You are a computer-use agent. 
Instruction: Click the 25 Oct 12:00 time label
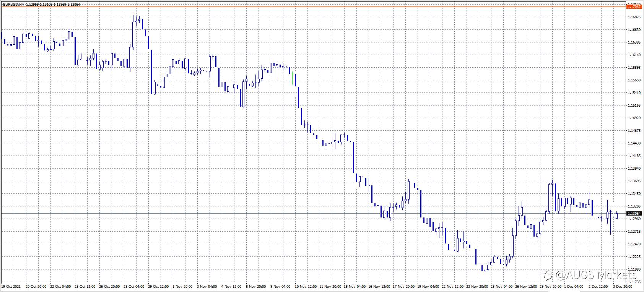pos(85,286)
